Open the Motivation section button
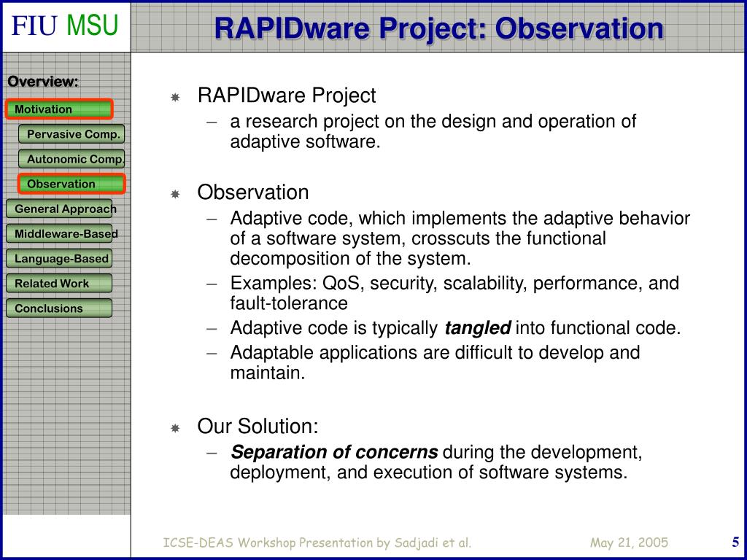Screen dimensions: 747x560 pyautogui.click(x=59, y=109)
